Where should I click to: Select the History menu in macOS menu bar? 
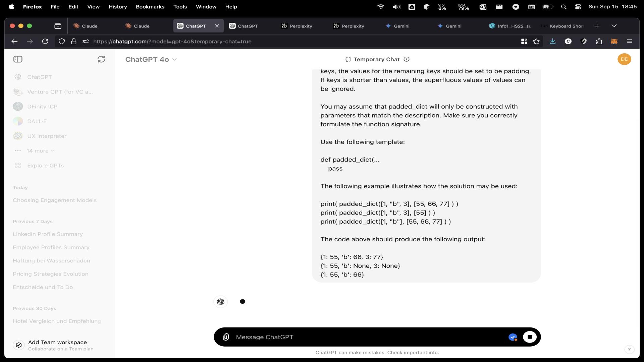tap(118, 7)
